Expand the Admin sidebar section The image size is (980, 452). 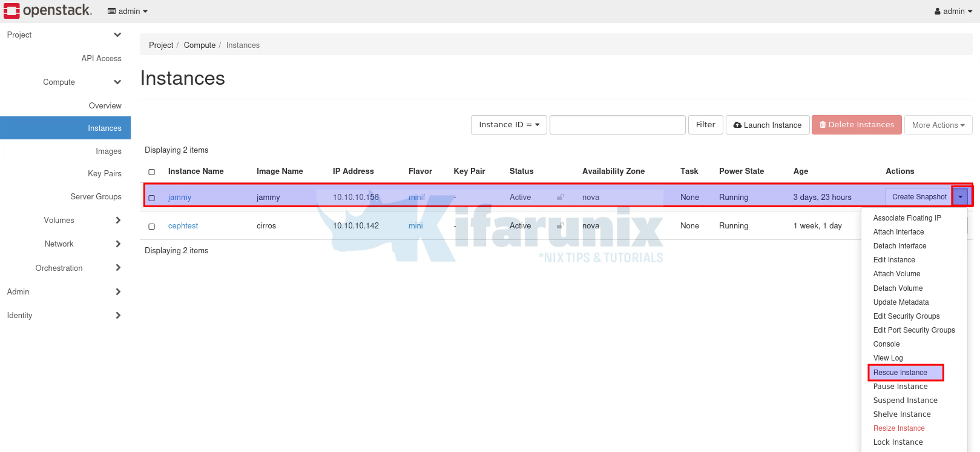pyautogui.click(x=65, y=291)
